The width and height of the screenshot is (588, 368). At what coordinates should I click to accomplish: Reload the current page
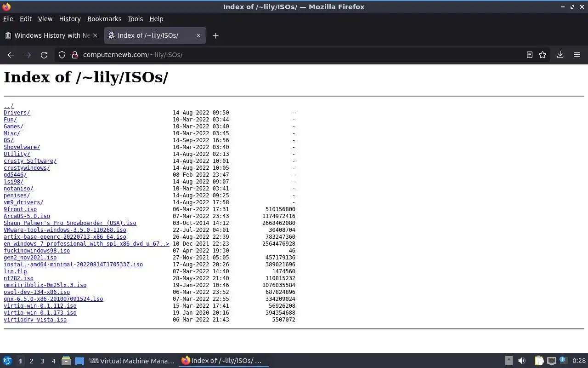(44, 55)
